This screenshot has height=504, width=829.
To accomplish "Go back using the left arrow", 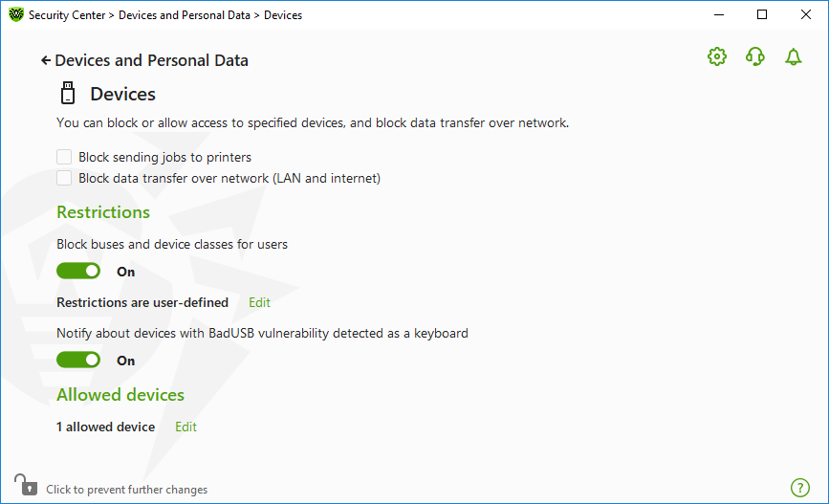I will tap(46, 61).
